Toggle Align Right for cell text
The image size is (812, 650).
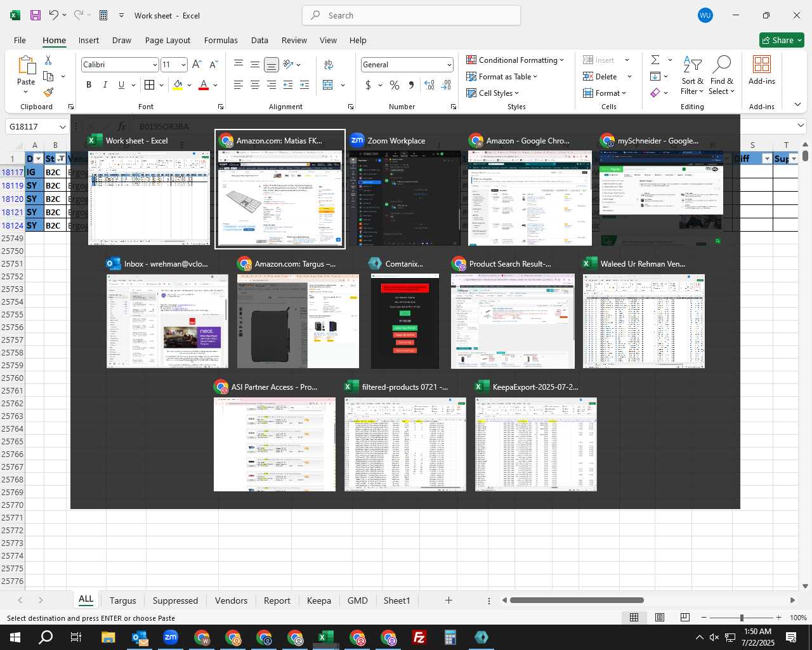(x=272, y=85)
